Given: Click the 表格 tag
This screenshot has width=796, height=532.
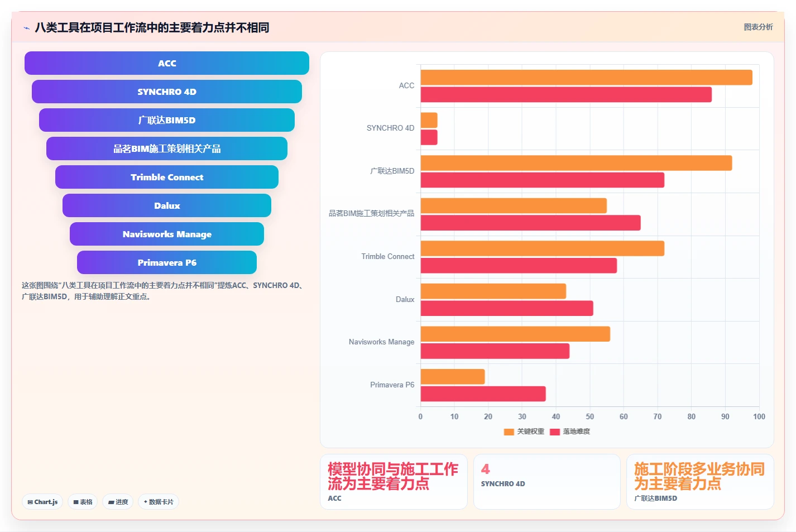Looking at the screenshot, I should 83,502.
